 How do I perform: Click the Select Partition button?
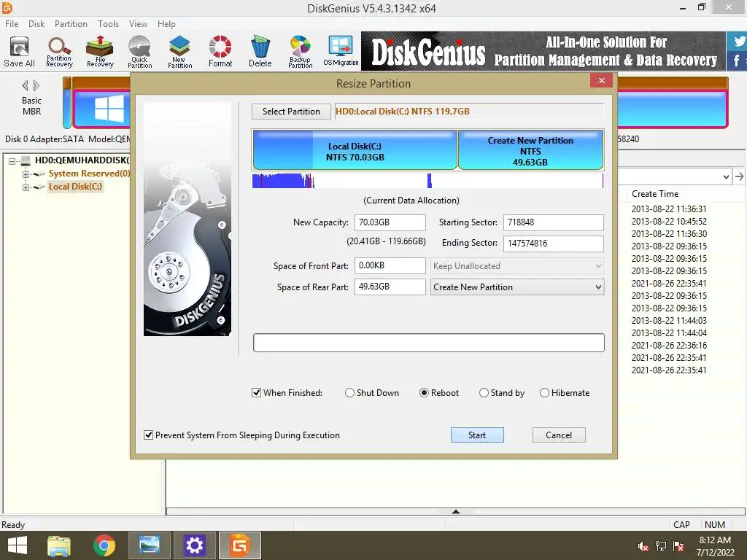pyautogui.click(x=291, y=112)
